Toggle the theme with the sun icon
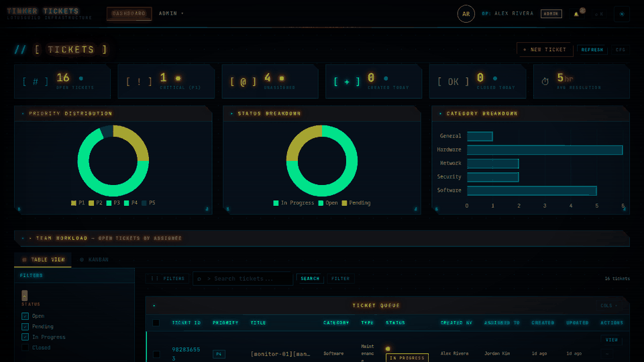 (x=622, y=14)
